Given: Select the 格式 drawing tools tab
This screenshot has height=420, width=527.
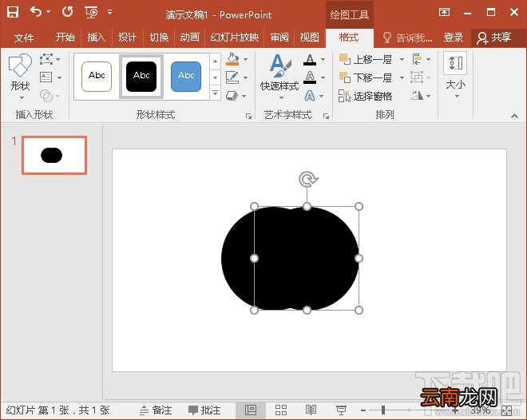Looking at the screenshot, I should (x=349, y=38).
